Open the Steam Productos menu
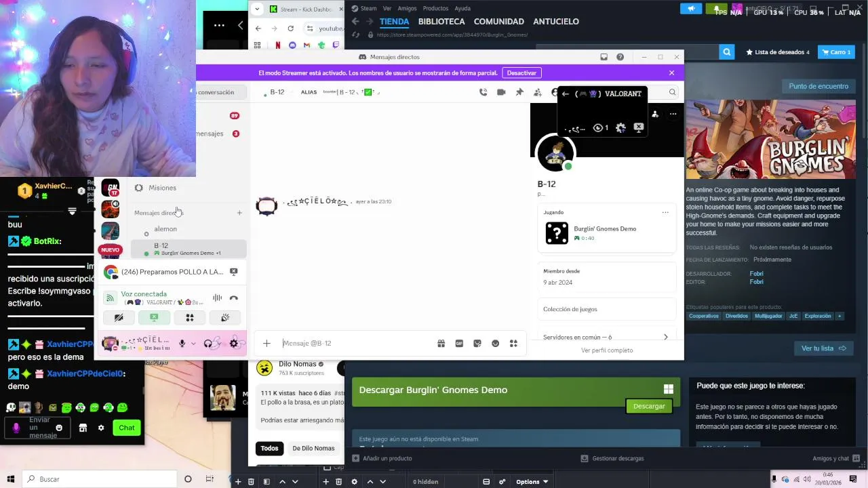Screen dimensions: 868x488 (435, 8)
